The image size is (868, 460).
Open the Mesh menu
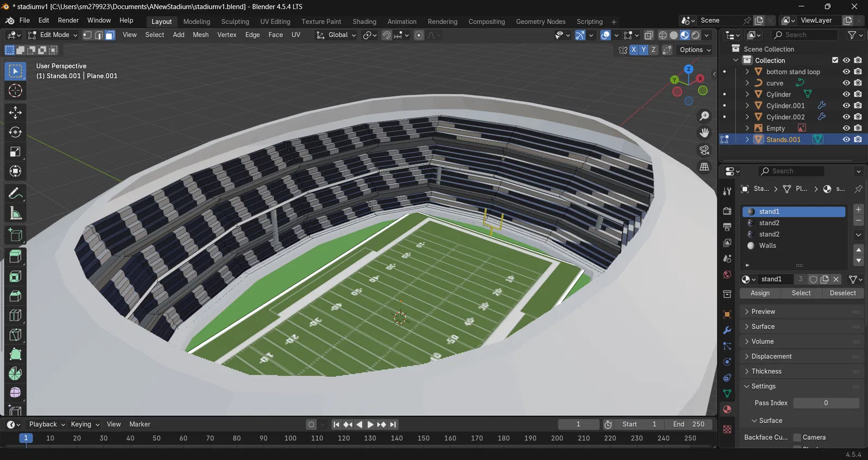[x=200, y=35]
